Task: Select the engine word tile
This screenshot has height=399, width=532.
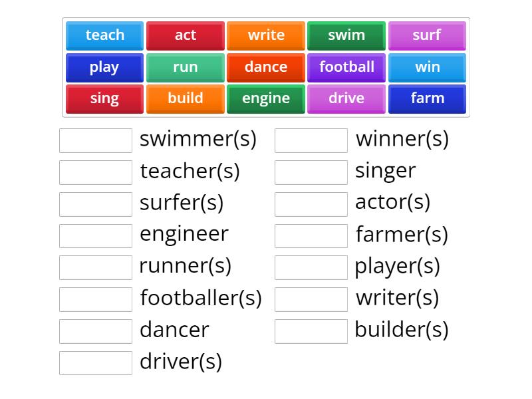Action: coord(266,98)
